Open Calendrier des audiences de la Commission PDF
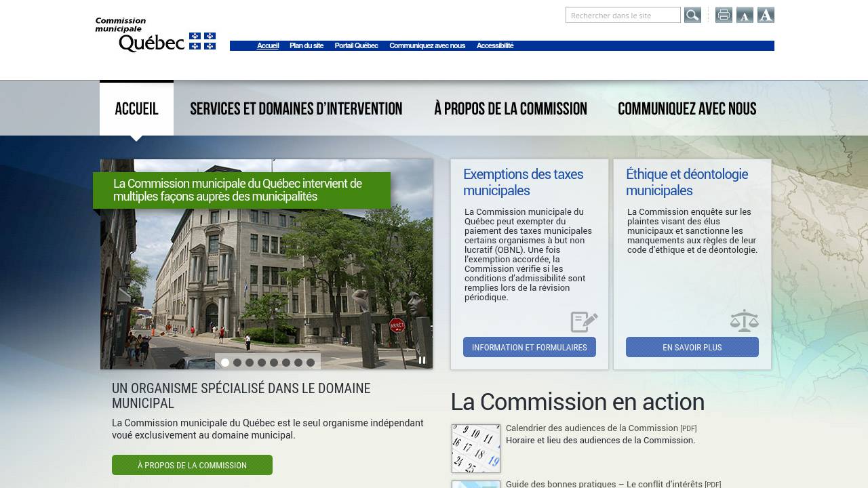868x488 pixels. pos(601,428)
